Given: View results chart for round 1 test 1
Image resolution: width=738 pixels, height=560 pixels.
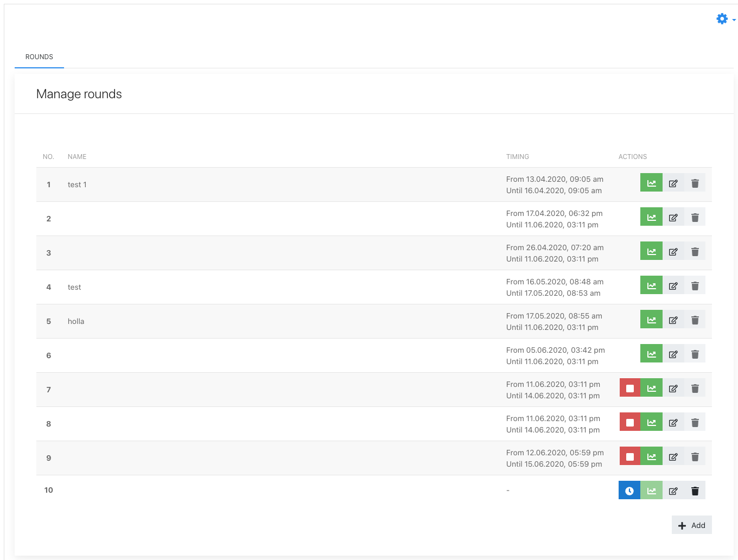Looking at the screenshot, I should (x=651, y=183).
